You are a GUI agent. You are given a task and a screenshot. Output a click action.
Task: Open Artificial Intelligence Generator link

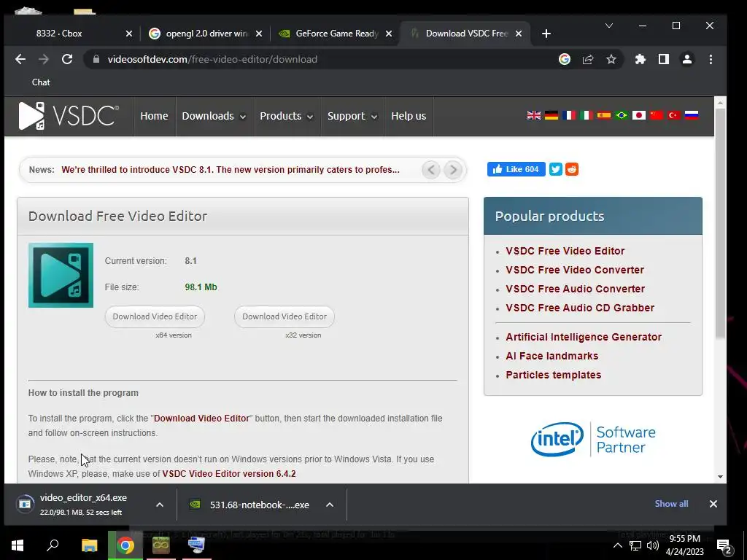click(x=584, y=337)
